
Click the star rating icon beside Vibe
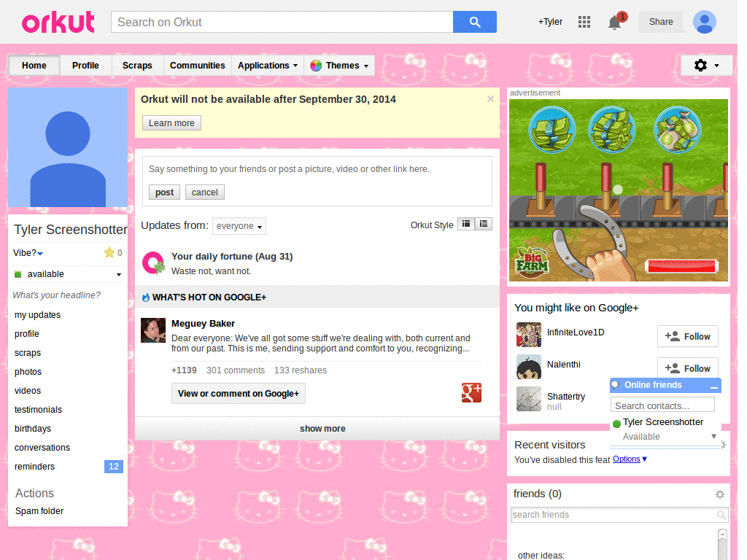pos(109,252)
